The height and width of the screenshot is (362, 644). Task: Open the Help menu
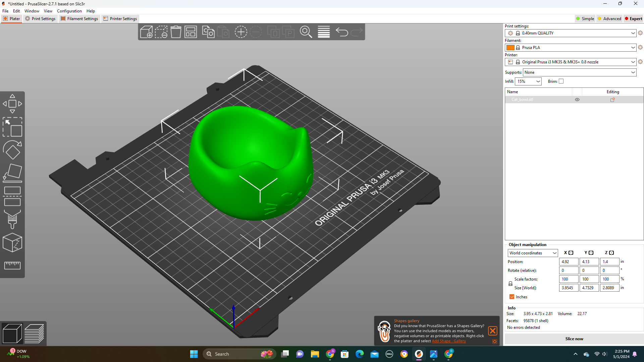tap(91, 11)
